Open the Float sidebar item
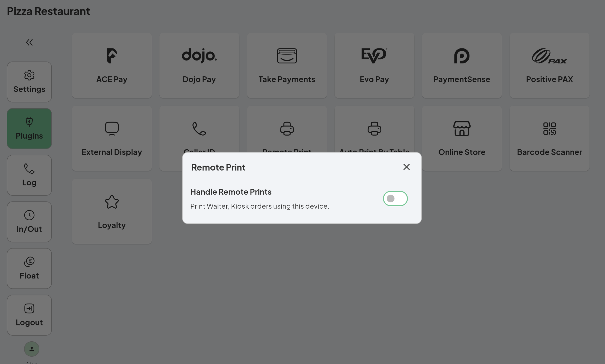605x364 pixels. click(29, 268)
